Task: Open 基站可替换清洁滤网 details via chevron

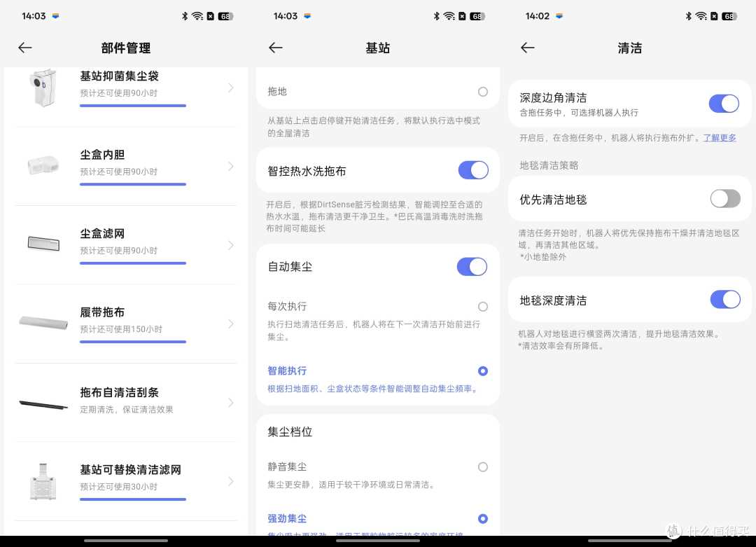Action: [x=231, y=481]
